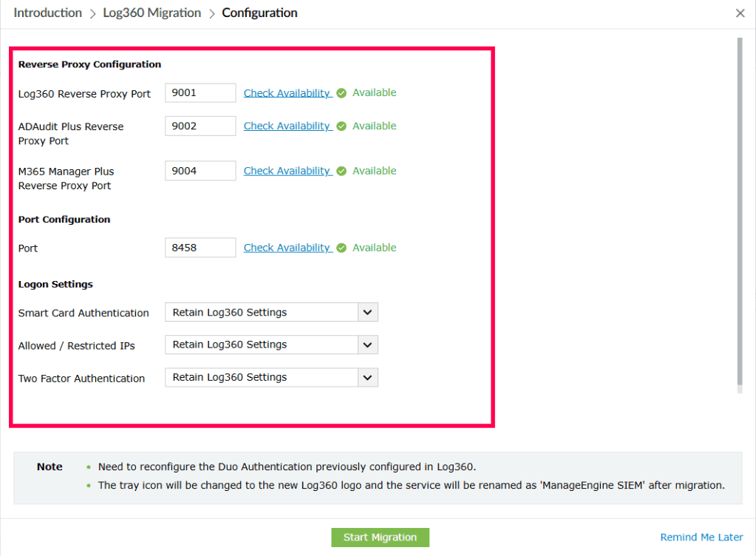Check Availability for M365 Manager Plus port 9004

287,171
